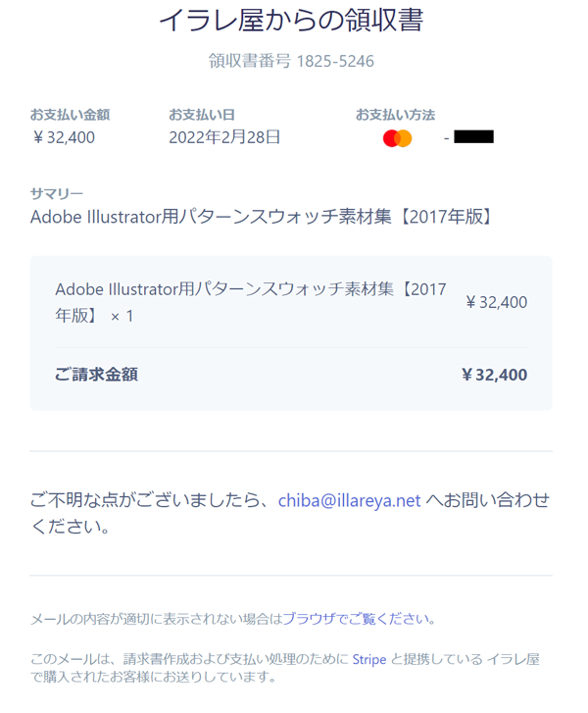The height and width of the screenshot is (713, 588).
Task: Click the お支払い金額 label
Action: 70,115
